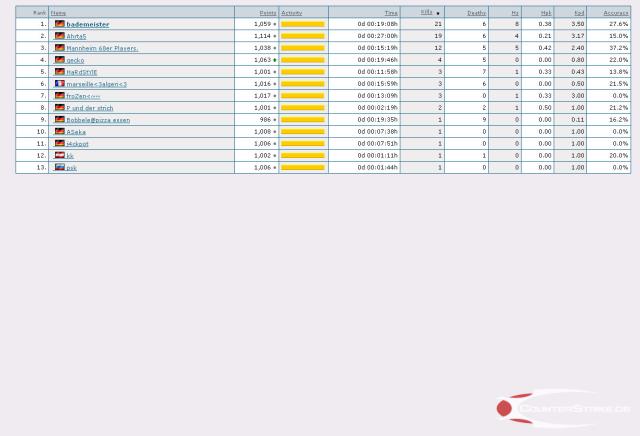The width and height of the screenshot is (640, 436).
Task: Click the French flag beside marseille<3algen<3
Action: (59, 84)
